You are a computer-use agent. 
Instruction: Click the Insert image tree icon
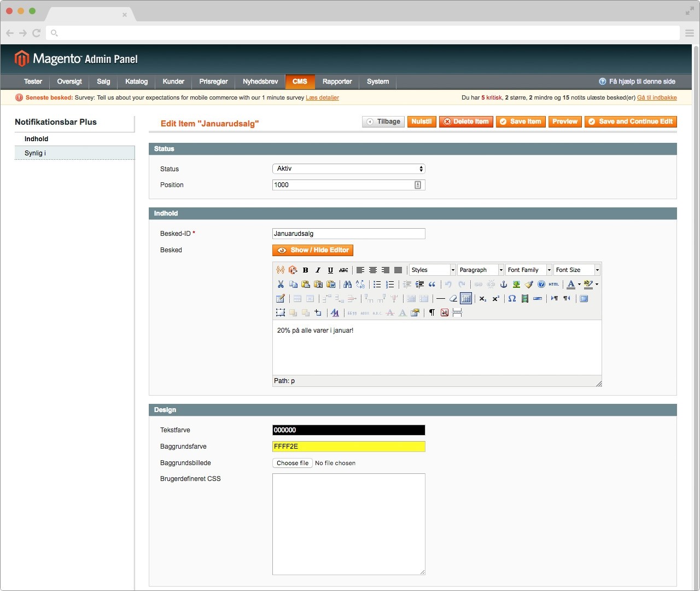coord(516,284)
